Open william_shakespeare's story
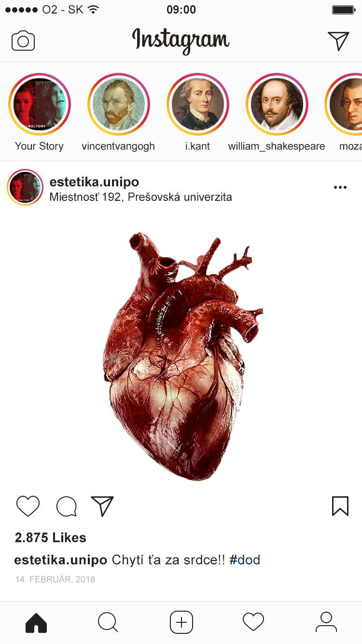 [277, 104]
